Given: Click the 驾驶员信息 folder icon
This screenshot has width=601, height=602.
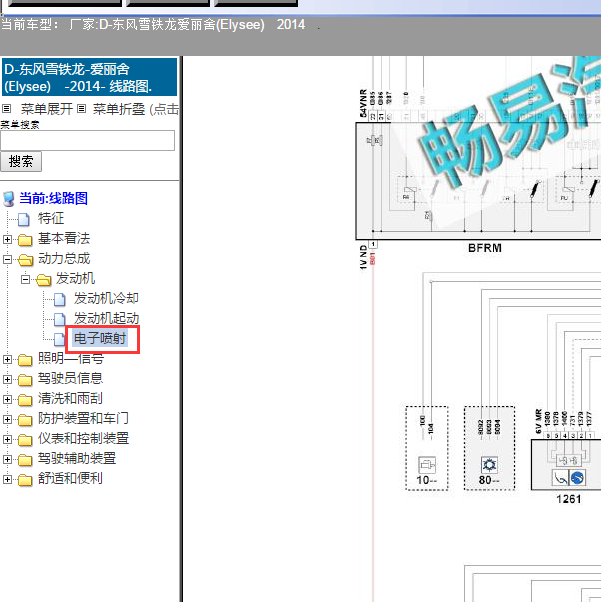Looking at the screenshot, I should pos(25,380).
